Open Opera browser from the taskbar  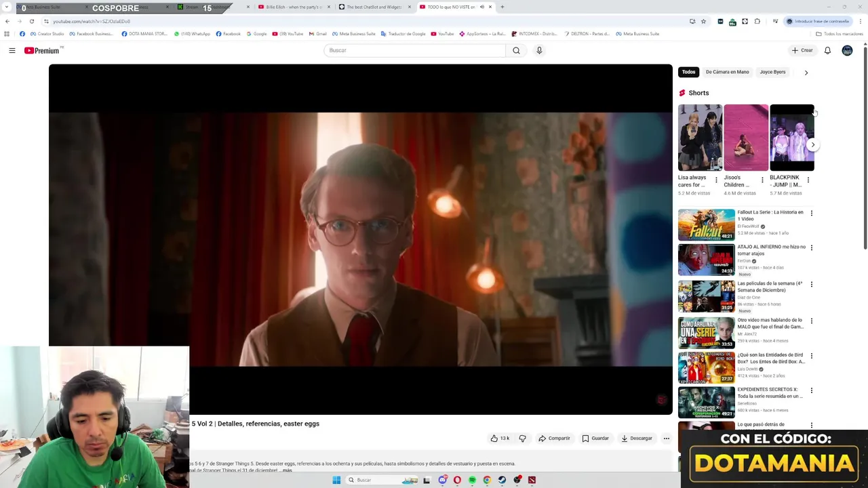(x=457, y=480)
